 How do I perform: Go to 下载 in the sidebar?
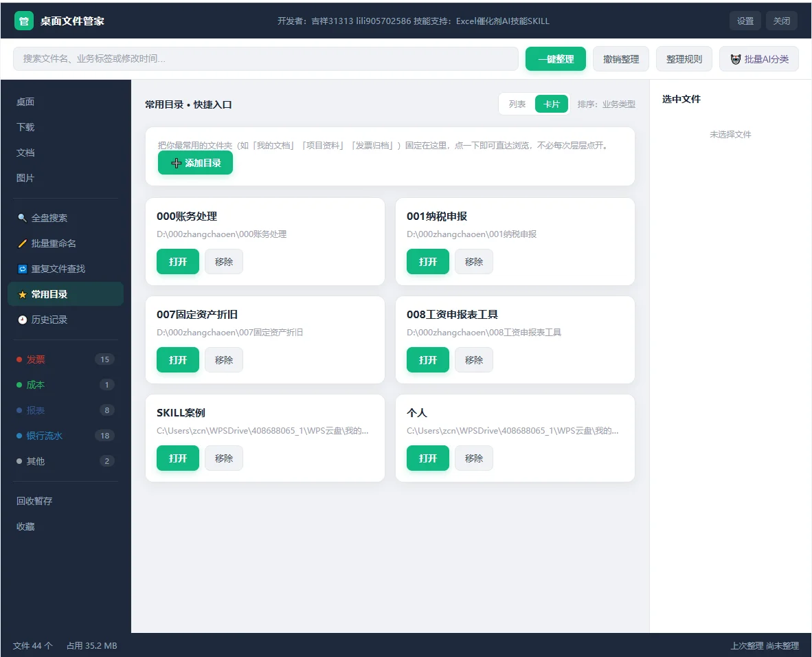pos(66,127)
